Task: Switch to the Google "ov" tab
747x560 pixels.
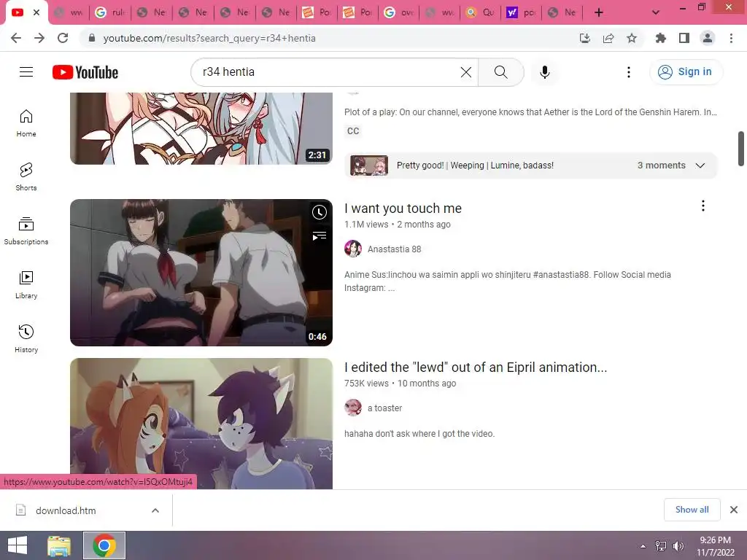Action: 399,12
